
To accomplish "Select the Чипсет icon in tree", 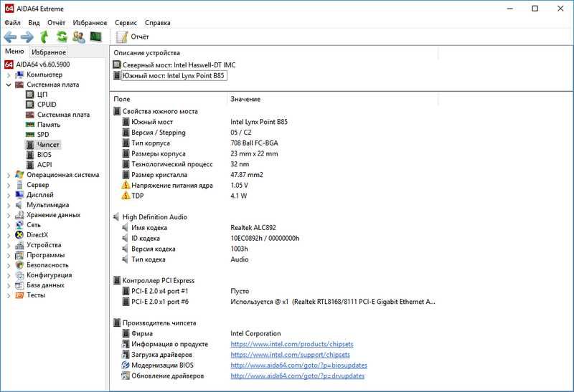I will point(30,145).
